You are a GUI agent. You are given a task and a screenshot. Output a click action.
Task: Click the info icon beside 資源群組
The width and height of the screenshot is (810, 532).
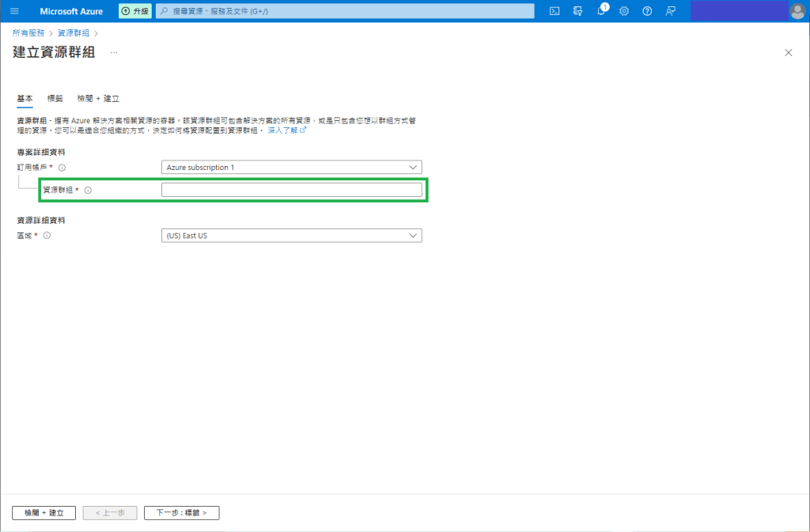tap(88, 191)
